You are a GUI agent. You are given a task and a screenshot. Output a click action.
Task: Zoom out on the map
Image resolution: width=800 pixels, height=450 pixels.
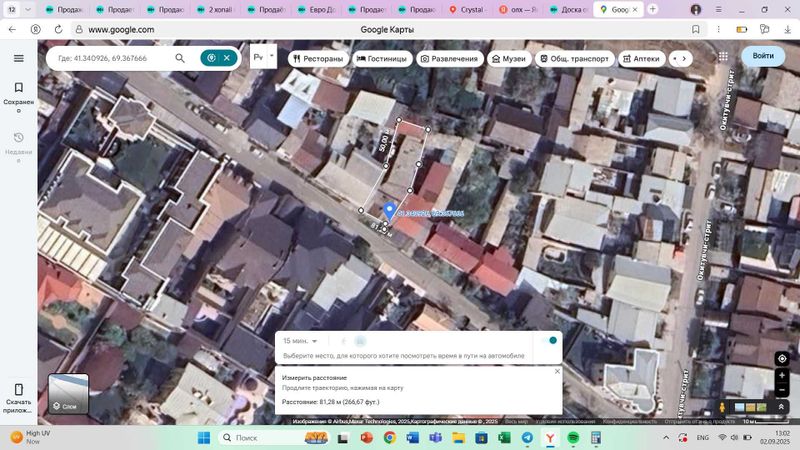[782, 391]
